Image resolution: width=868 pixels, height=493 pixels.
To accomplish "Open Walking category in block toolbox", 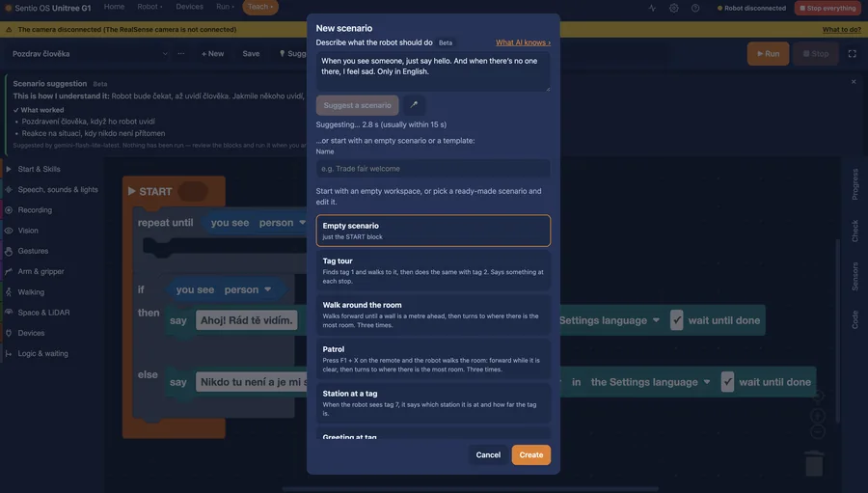I will click(x=31, y=292).
